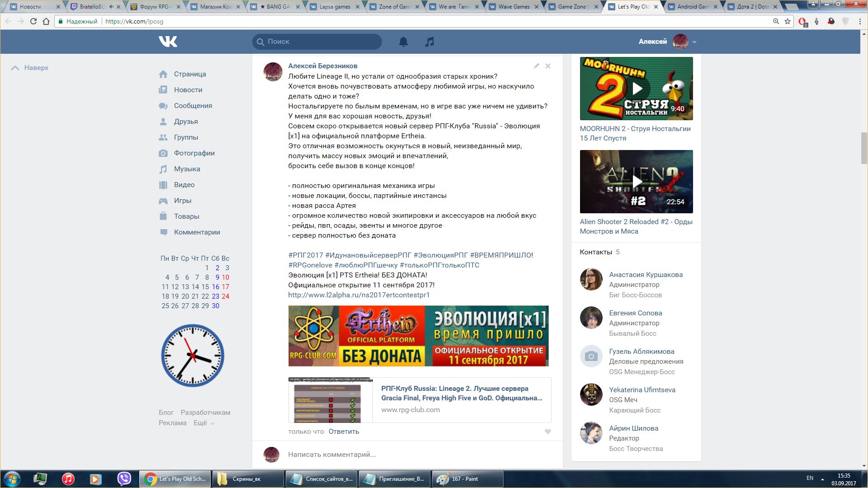Open Фотографии in the sidebar

pyautogui.click(x=194, y=153)
